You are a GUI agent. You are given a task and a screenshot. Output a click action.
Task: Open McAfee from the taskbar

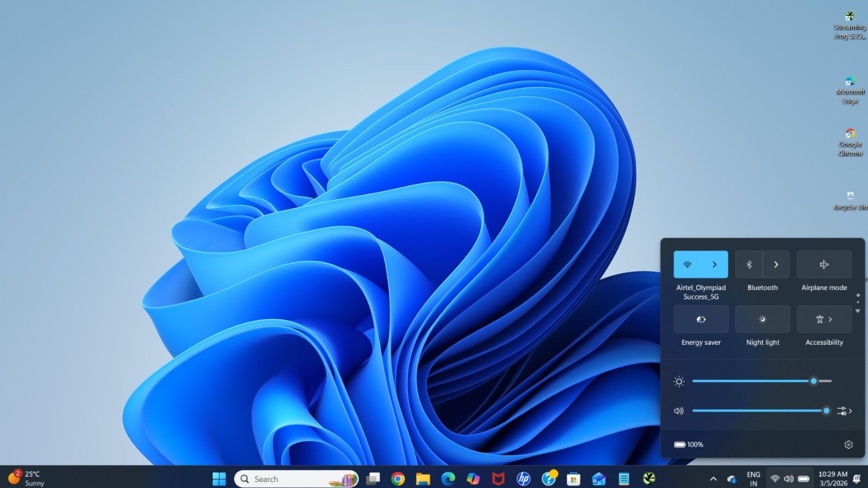498,479
